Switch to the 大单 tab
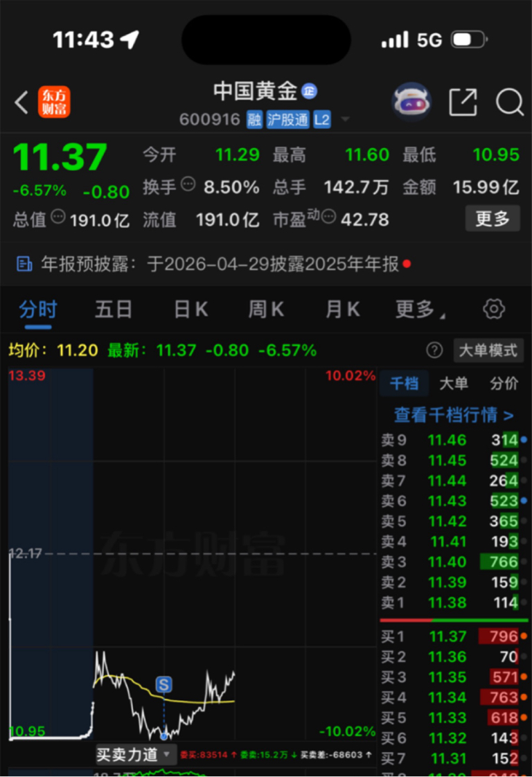Image resolution: width=532 pixels, height=777 pixels. pyautogui.click(x=454, y=383)
